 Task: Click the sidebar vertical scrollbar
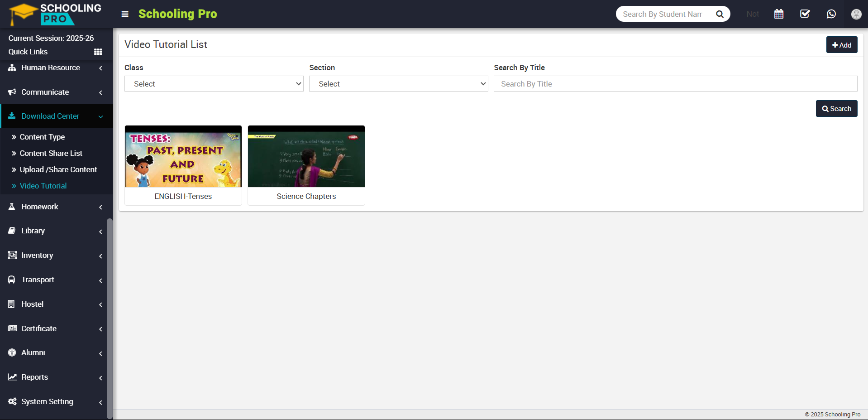pyautogui.click(x=110, y=319)
